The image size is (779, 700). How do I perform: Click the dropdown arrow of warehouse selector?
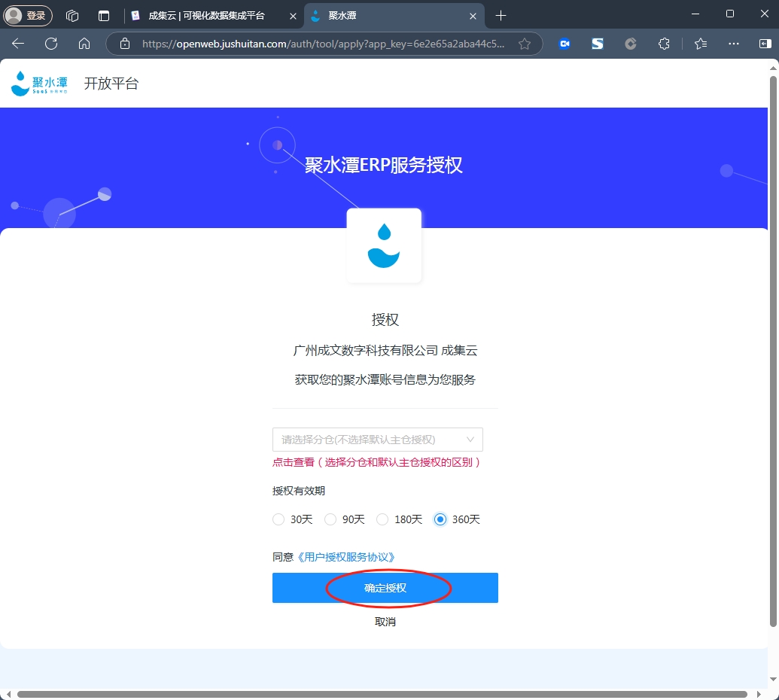[470, 440]
